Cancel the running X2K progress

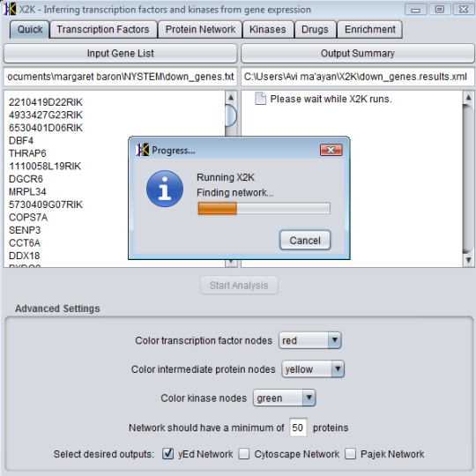point(305,241)
